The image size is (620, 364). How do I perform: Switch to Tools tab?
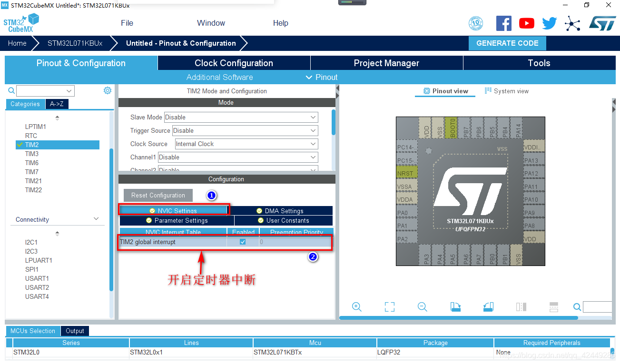pos(539,63)
